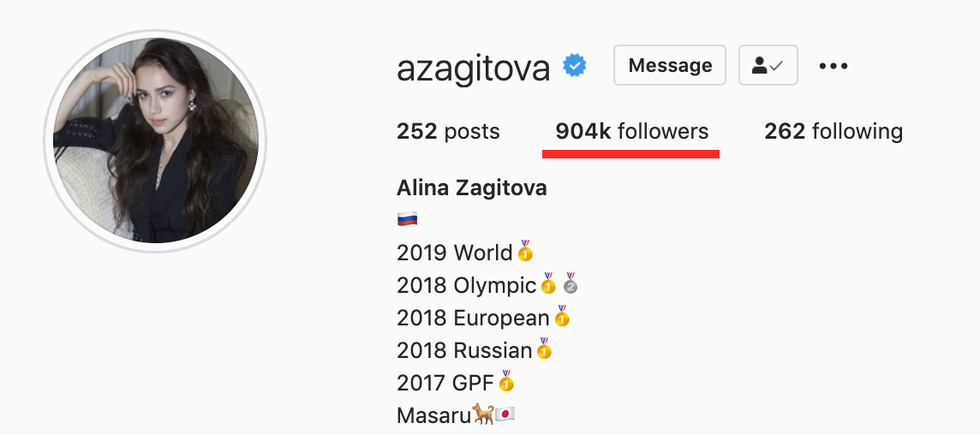This screenshot has width=980, height=435.
Task: Open the three-dot more options menu
Action: (834, 66)
